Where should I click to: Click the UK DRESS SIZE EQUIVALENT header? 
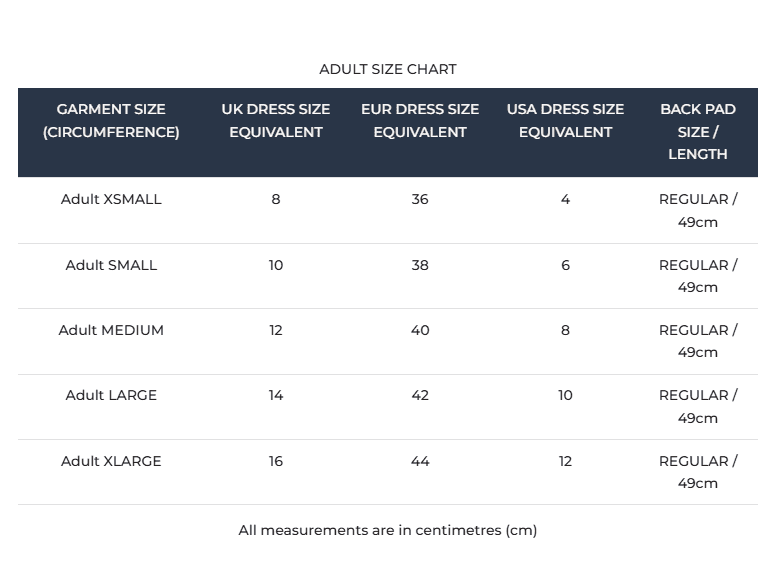coord(276,121)
